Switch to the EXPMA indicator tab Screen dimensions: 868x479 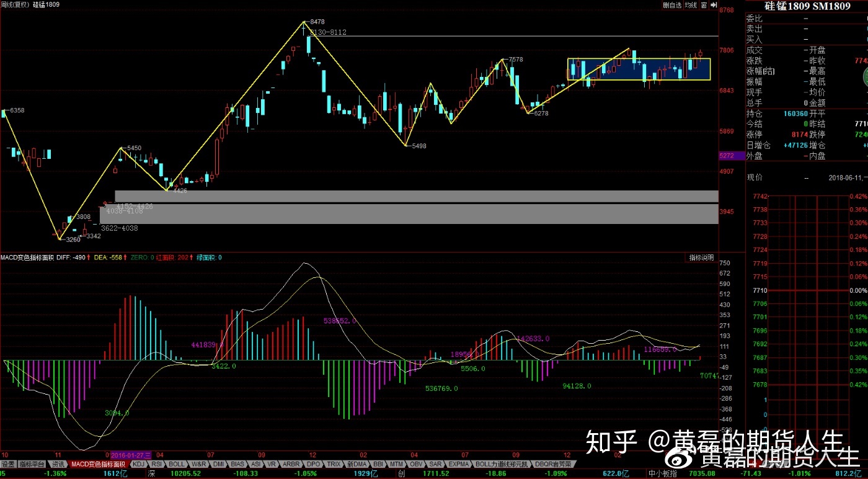[x=459, y=464]
